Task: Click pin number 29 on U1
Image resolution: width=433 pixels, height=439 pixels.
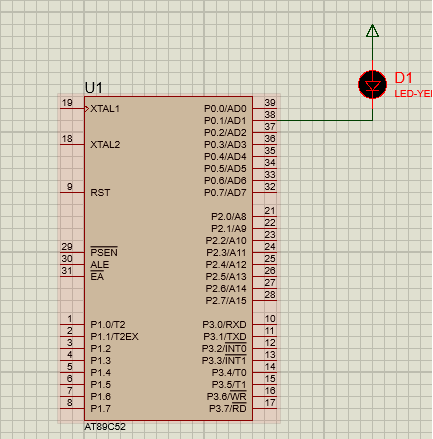Action: pyautogui.click(x=67, y=247)
